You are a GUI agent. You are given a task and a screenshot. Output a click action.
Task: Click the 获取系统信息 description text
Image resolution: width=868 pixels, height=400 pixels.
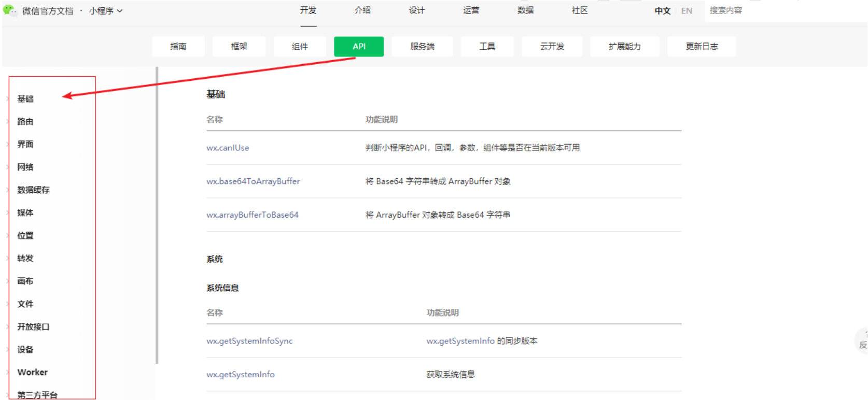[451, 375]
